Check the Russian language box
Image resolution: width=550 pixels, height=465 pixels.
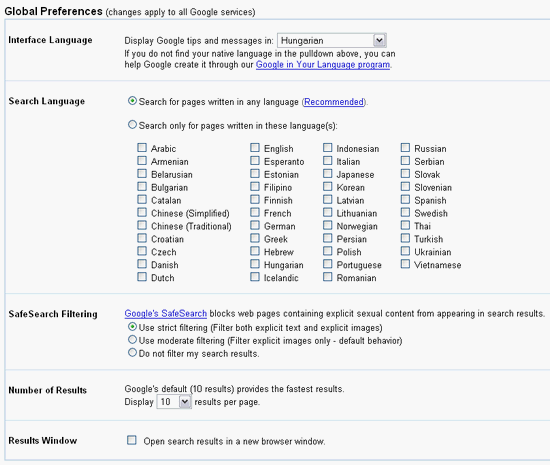coord(405,148)
